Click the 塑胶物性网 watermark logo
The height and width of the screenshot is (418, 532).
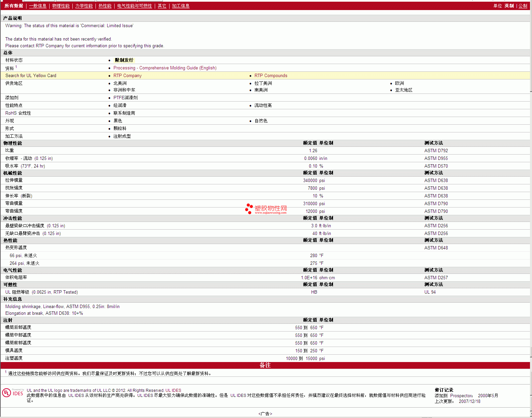click(266, 209)
